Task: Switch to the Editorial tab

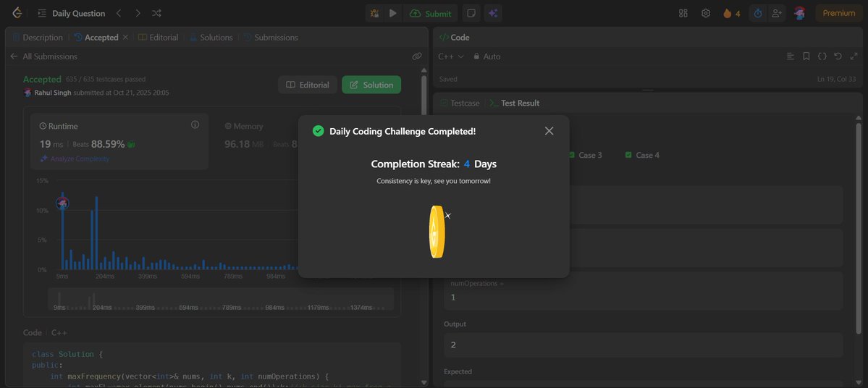Action: pyautogui.click(x=159, y=38)
